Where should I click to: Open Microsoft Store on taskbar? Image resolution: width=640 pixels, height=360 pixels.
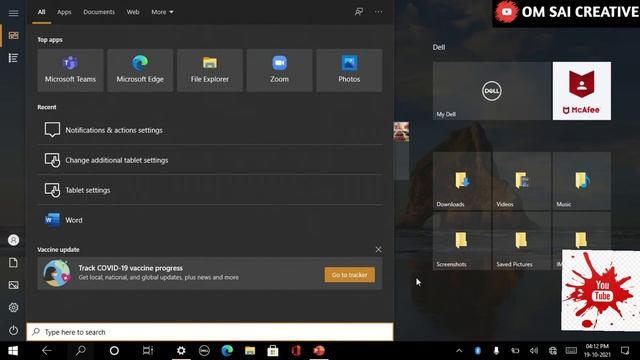(x=273, y=351)
